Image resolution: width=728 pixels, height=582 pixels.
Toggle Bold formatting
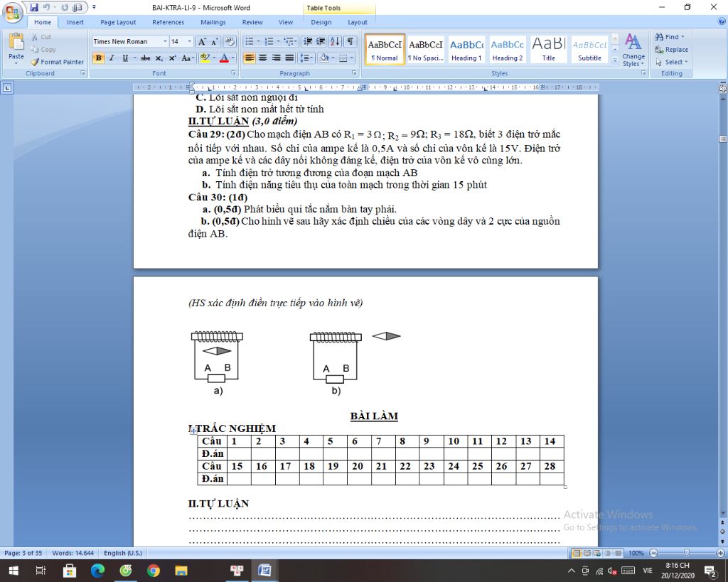(x=98, y=58)
